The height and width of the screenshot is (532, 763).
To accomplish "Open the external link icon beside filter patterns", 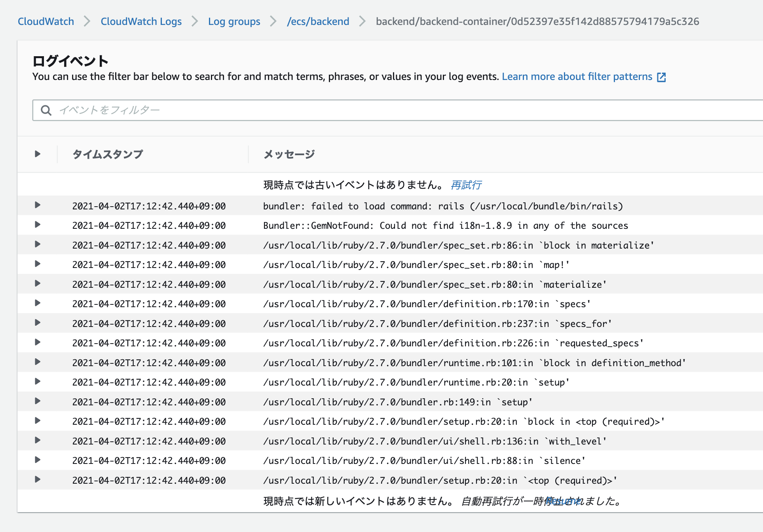I will [662, 76].
